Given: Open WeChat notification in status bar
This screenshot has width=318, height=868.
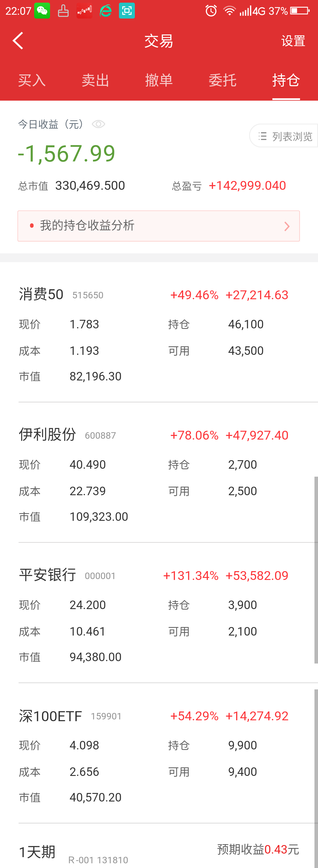Looking at the screenshot, I should [42, 11].
